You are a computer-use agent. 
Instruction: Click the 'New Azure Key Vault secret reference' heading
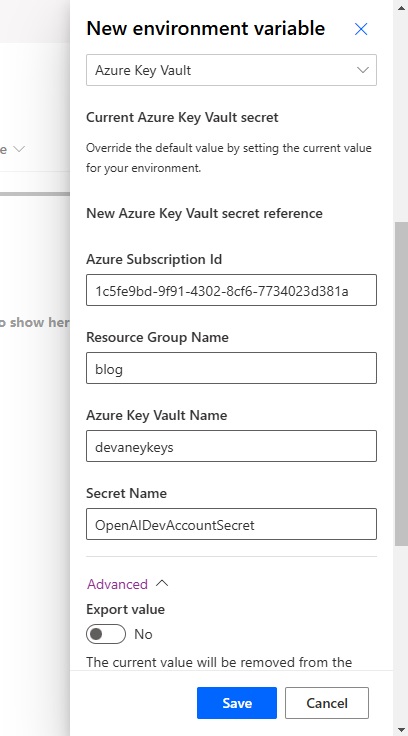204,213
